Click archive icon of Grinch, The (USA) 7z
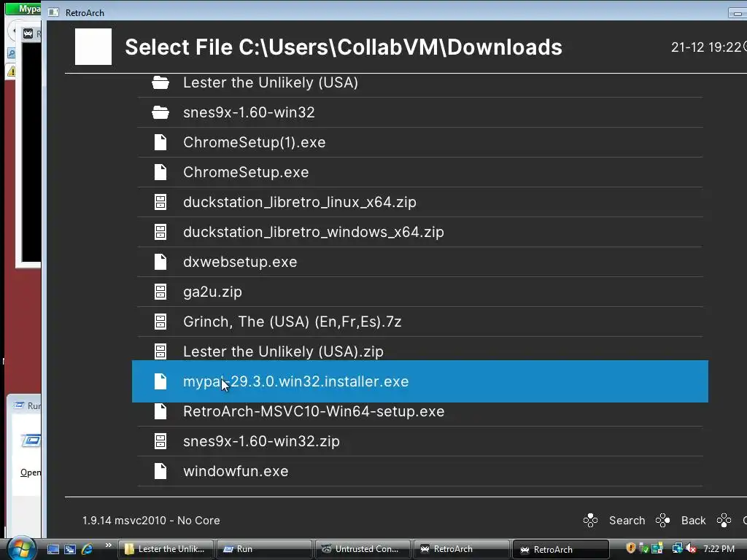Screen dimensions: 747x560 pos(160,322)
